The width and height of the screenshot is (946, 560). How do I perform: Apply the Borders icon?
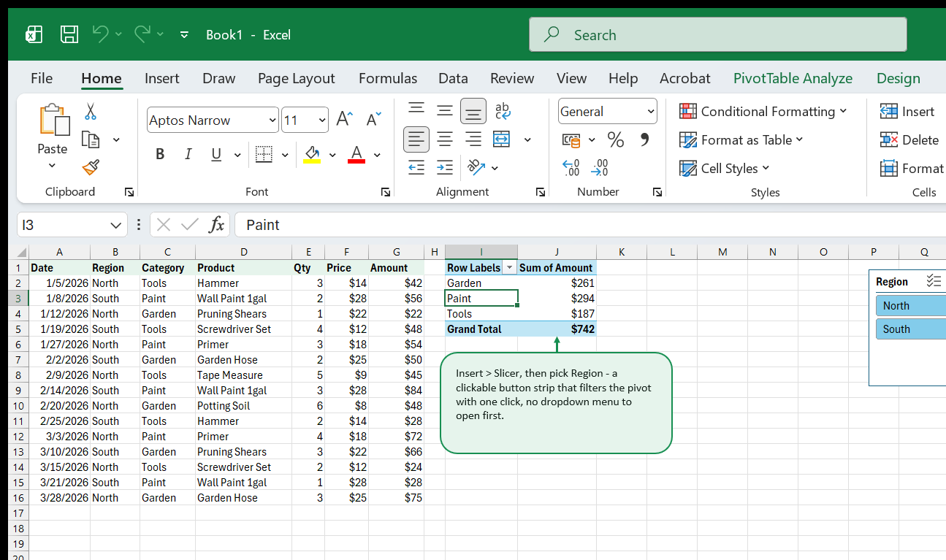click(x=264, y=154)
